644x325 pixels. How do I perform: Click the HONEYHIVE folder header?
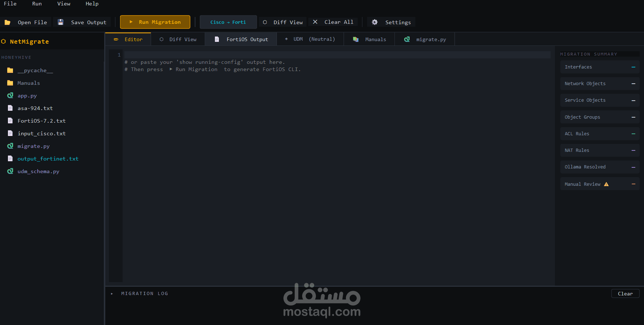pos(16,57)
